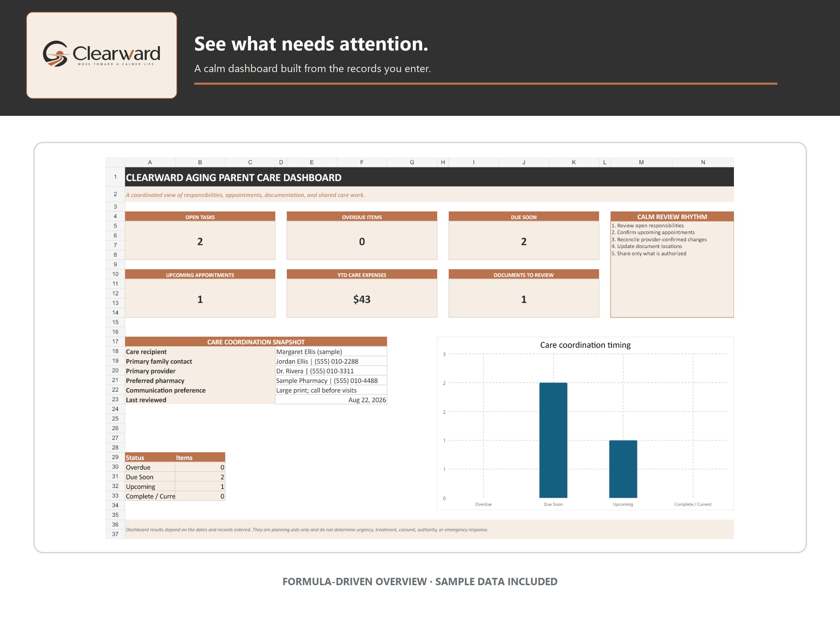This screenshot has width=840, height=630.
Task: Select the 'Care recipient' label cell
Action: point(200,352)
